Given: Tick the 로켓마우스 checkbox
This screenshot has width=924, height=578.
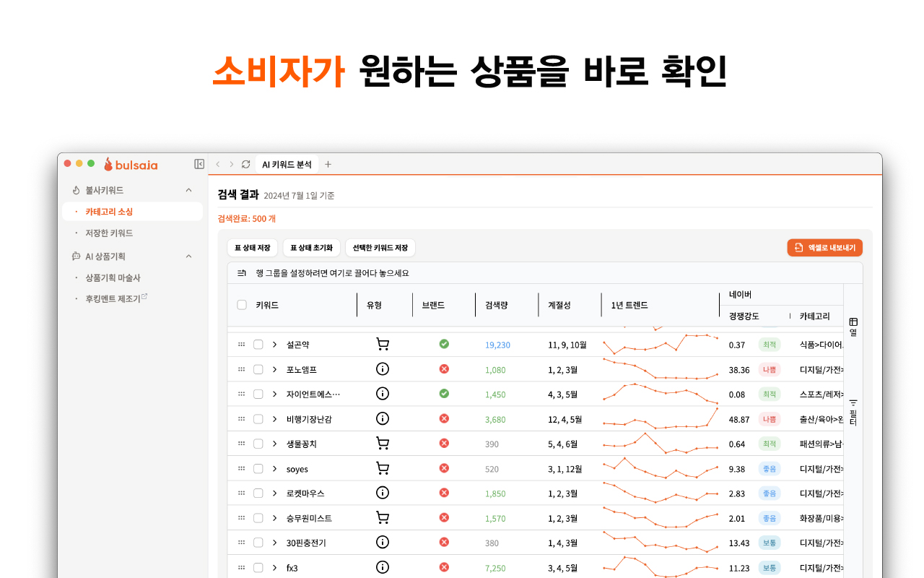Looking at the screenshot, I should pos(258,493).
